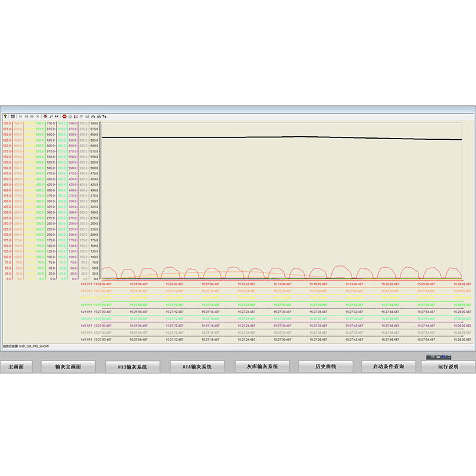Image resolution: width=476 pixels, height=476 pixels.
Task: Click the red ruler crosshair toolbar icon
Action: click(x=45, y=117)
